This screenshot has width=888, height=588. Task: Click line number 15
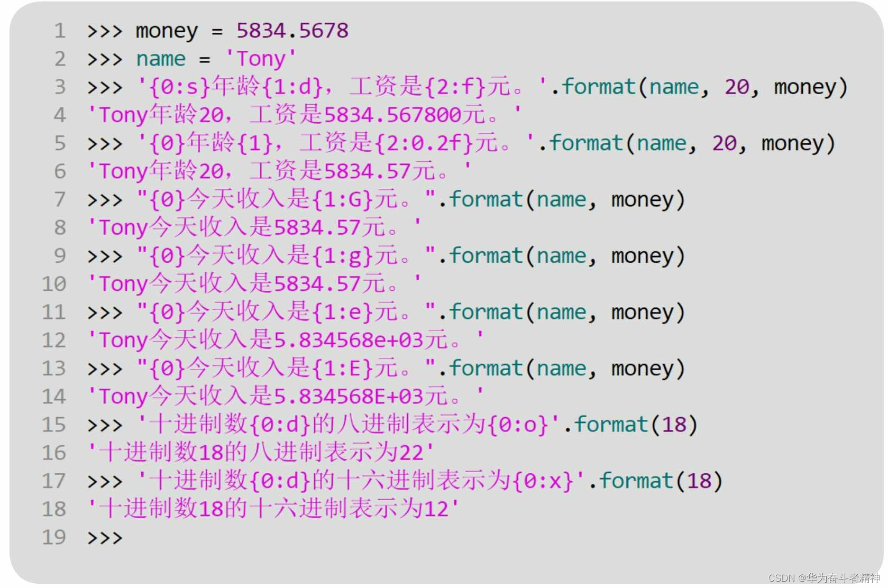coord(54,425)
